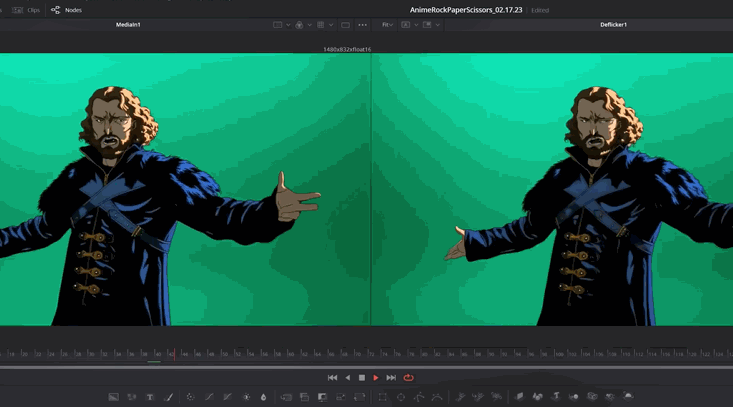Toggle the viewer split A/B buffer button
Screen dimensions: 733x407
[405, 25]
